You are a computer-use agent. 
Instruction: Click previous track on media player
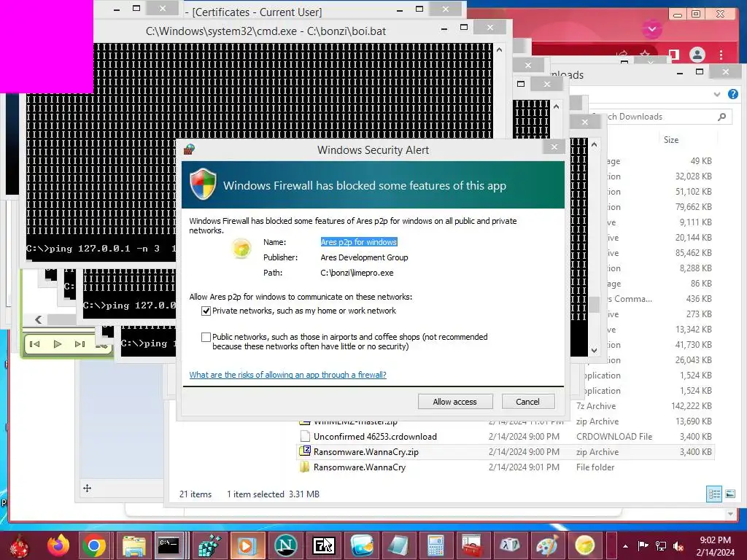click(x=35, y=344)
